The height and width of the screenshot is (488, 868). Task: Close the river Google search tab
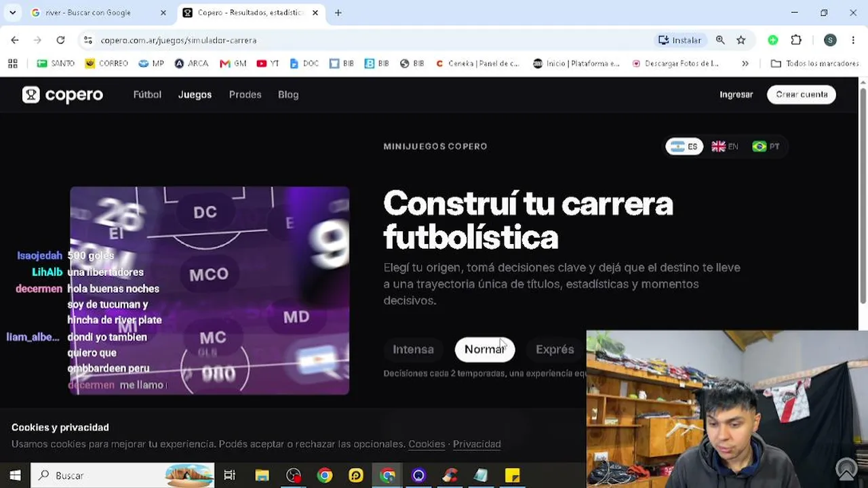click(x=163, y=13)
